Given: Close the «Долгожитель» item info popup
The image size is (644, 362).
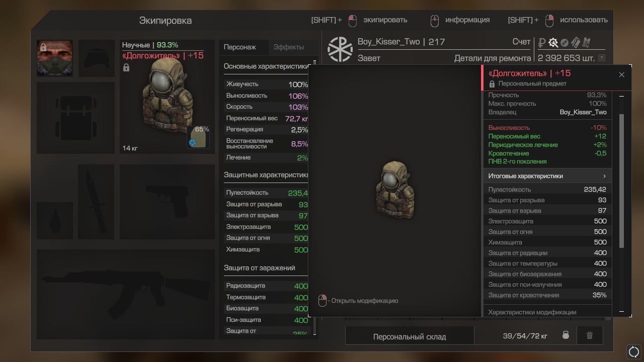Looking at the screenshot, I should point(621,74).
